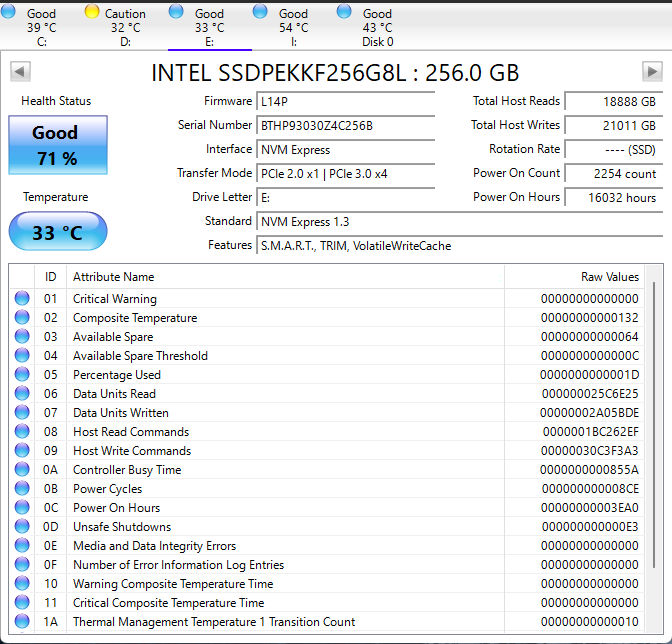This screenshot has height=644, width=672.
Task: Click status icon of Unsafe Shutdowns row
Action: pyautogui.click(x=22, y=526)
